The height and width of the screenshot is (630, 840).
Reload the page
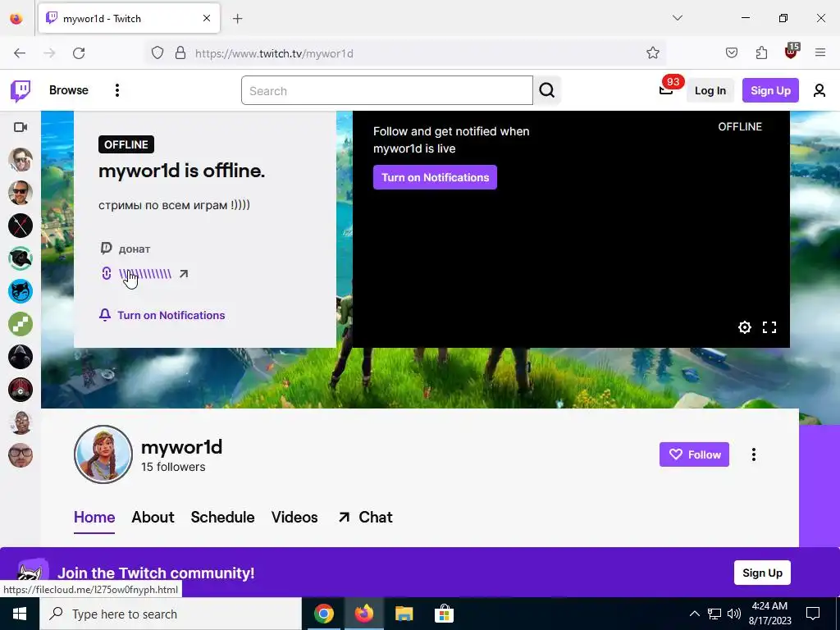coord(79,53)
